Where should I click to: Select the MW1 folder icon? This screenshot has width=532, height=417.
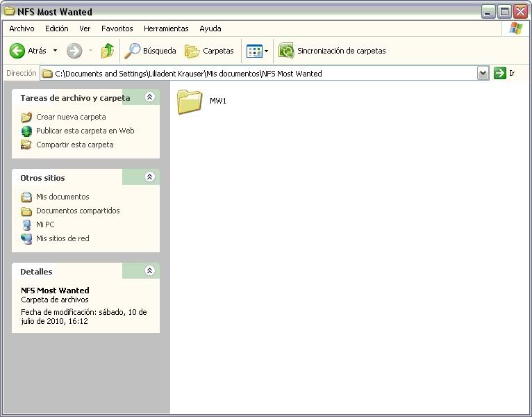coord(190,101)
